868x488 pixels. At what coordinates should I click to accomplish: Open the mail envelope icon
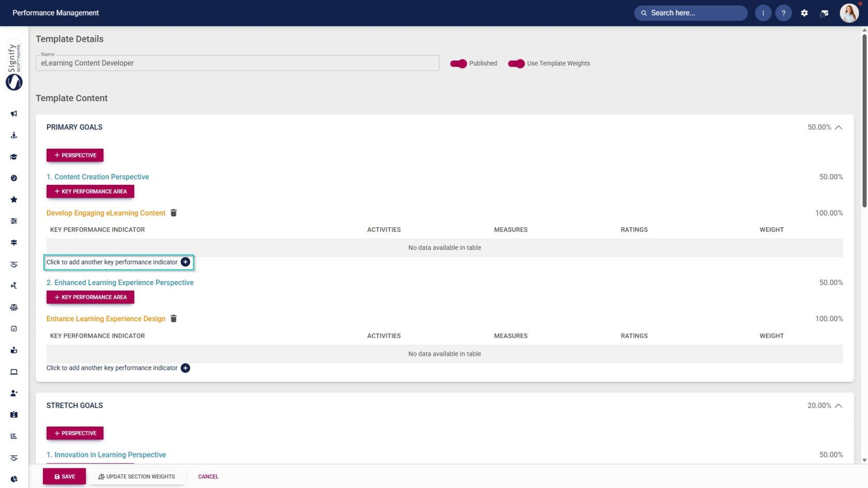tap(825, 13)
